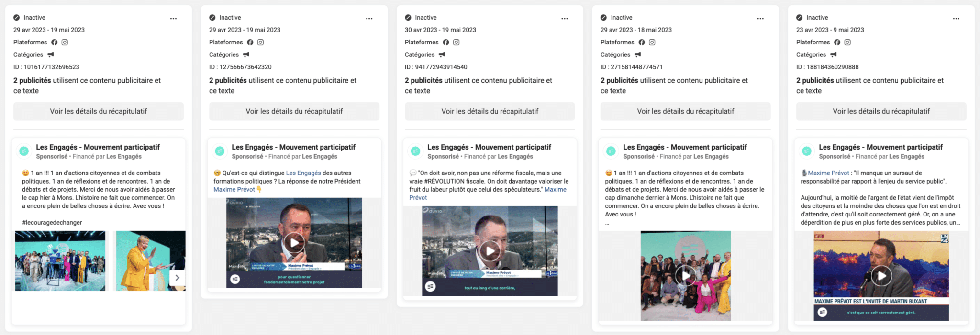Play the 'tout au long d'une carrière' video
This screenshot has width=980, height=335.
(490, 251)
